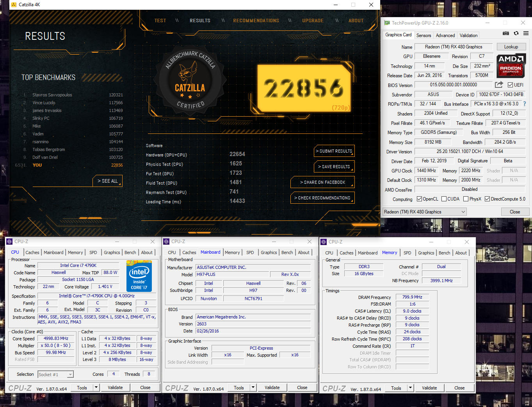The width and height of the screenshot is (532, 407).
Task: Open Bench tab in Mainboard CPU-Z window
Action: (287, 252)
